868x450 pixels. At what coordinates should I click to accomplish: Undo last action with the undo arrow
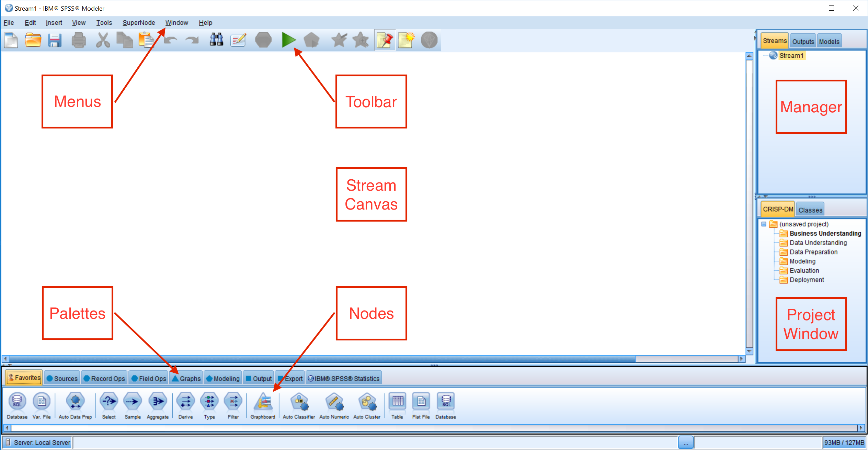pos(171,40)
